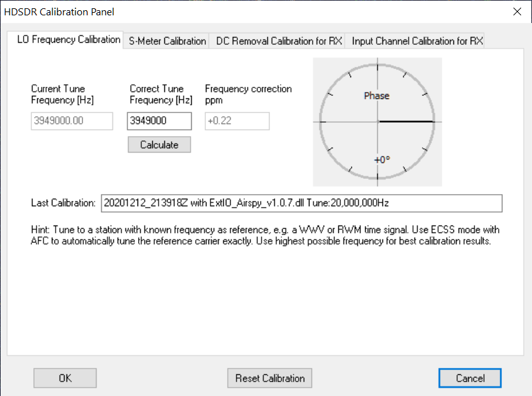Click the phase dial needle line
Image resolution: width=532 pixels, height=396 pixels.
pos(403,121)
